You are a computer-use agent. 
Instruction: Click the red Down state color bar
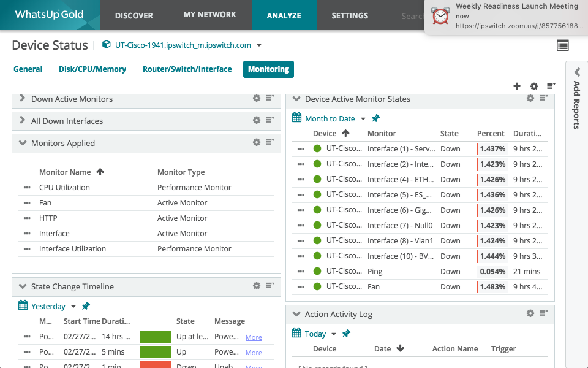(156, 365)
